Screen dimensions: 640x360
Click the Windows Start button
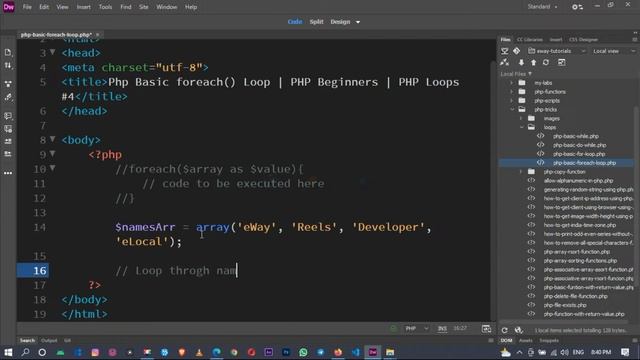(8, 352)
